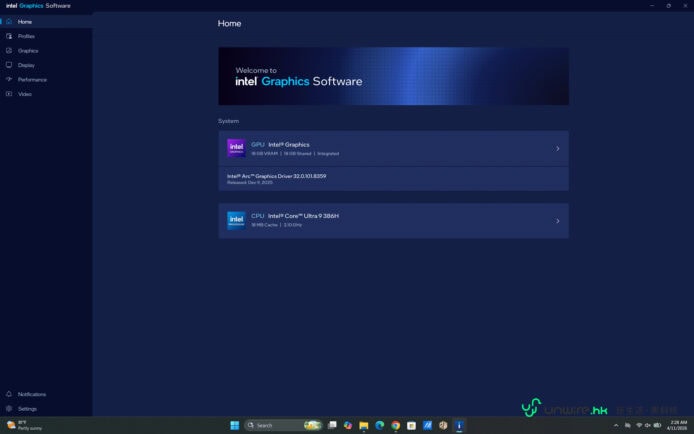Select the Display monitor icon
Image resolution: width=694 pixels, height=434 pixels.
point(9,65)
